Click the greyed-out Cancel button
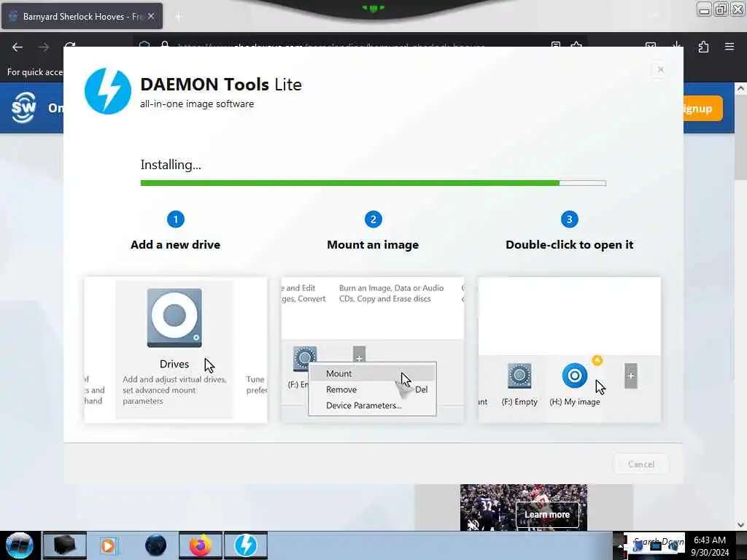 (640, 464)
